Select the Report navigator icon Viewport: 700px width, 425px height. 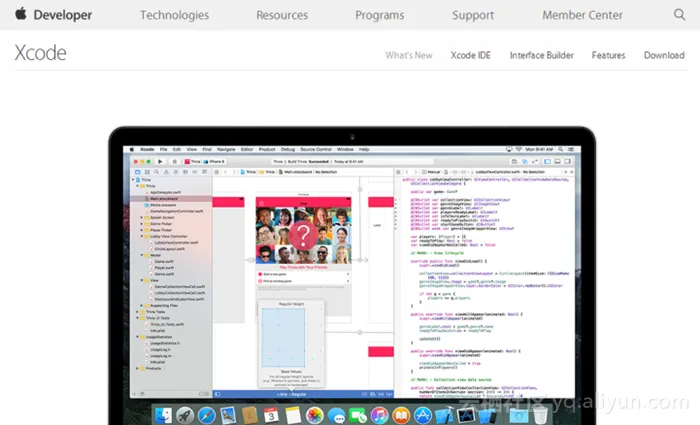(204, 172)
